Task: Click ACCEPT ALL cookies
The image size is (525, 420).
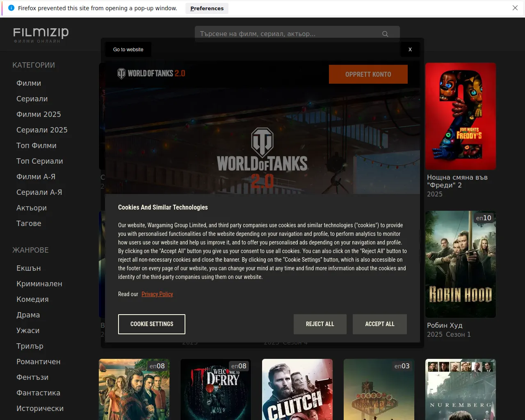Action: coord(380,324)
